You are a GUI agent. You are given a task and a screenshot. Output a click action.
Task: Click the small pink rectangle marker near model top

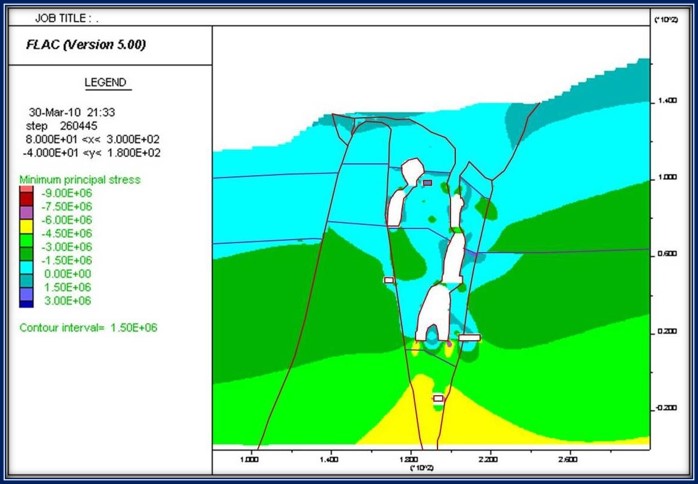[427, 183]
